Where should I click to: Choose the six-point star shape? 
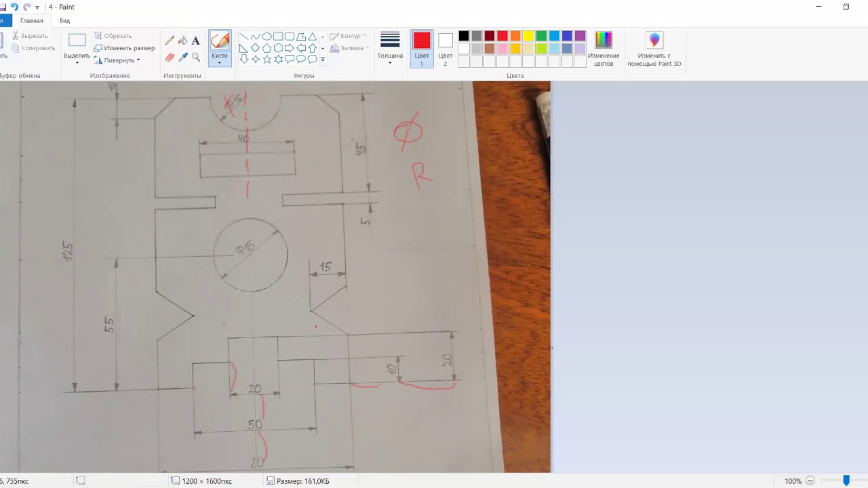coord(278,60)
